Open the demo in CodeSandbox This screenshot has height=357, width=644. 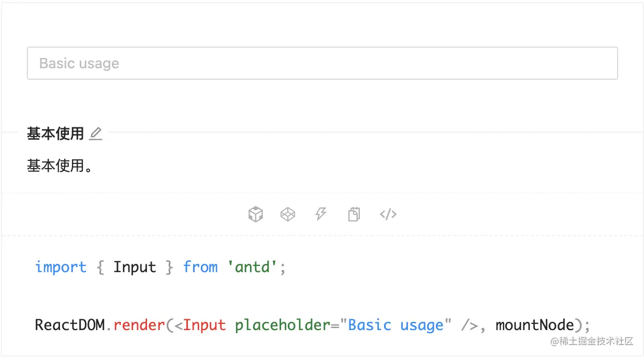256,214
